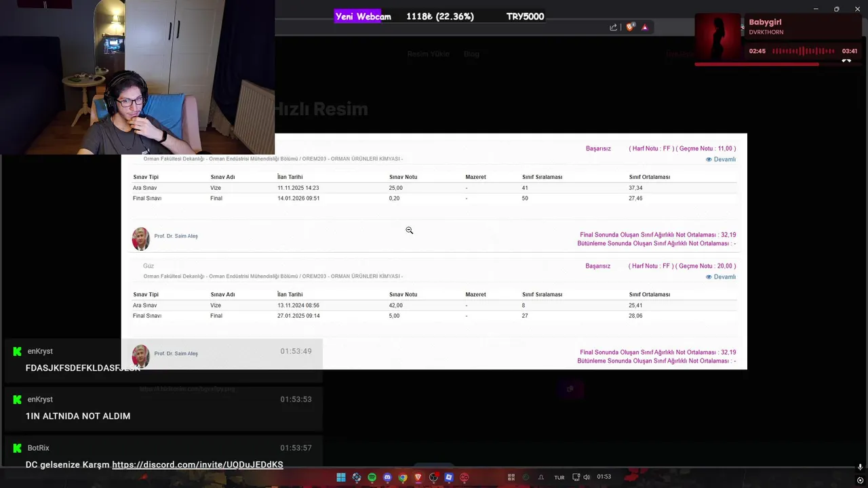This screenshot has height=488, width=868.
Task: Click Geçme Notu : 20,00 grade text
Action: click(706, 266)
